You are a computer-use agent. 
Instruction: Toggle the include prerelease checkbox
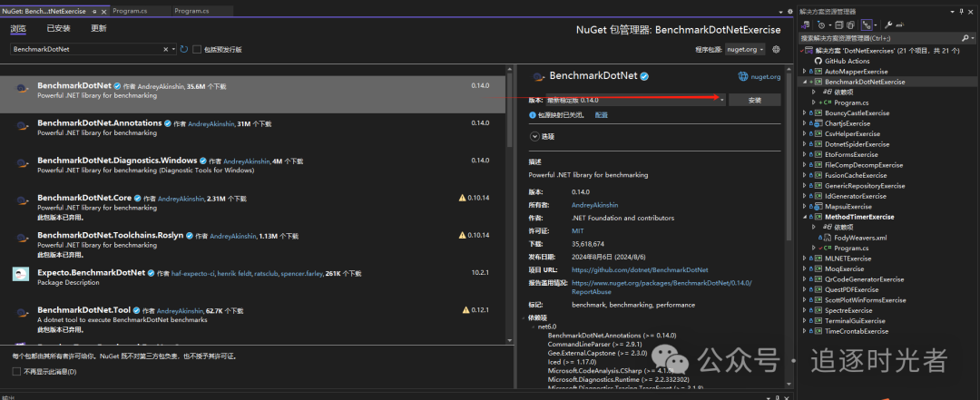click(x=196, y=49)
